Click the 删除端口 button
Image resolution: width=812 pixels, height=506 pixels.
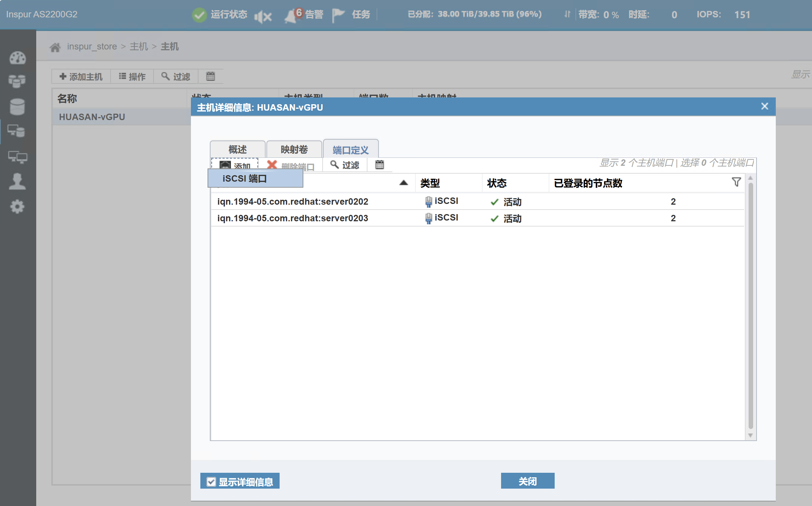click(291, 165)
